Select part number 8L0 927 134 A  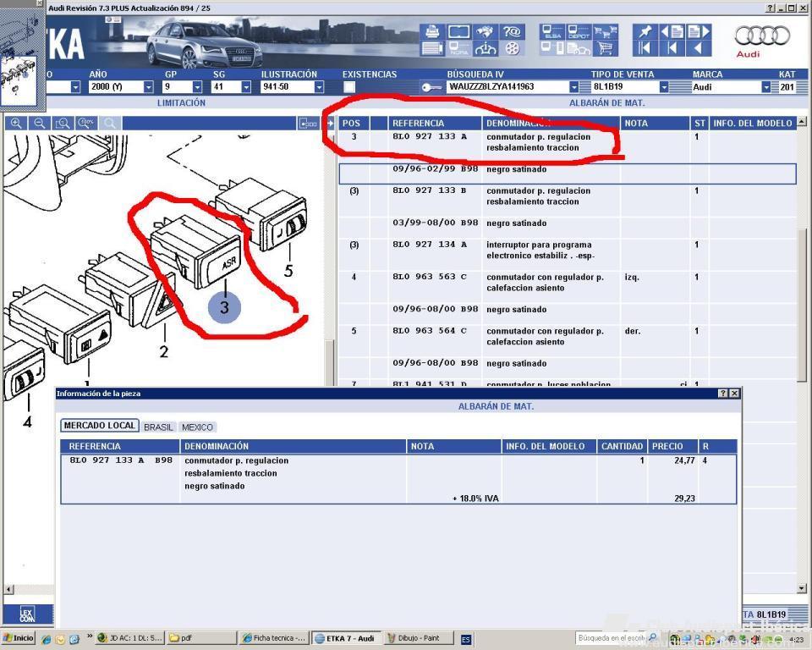point(430,245)
